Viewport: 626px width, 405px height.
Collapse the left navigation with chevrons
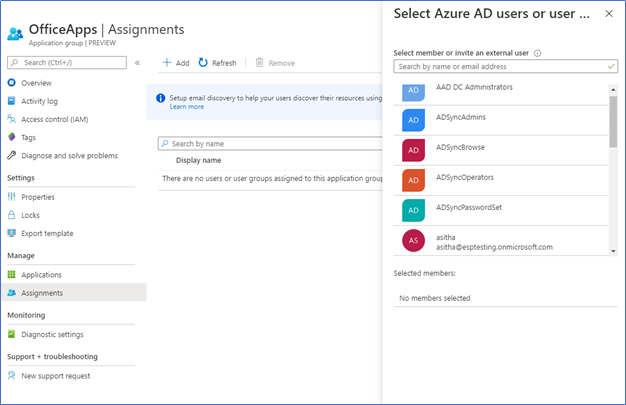tap(137, 63)
